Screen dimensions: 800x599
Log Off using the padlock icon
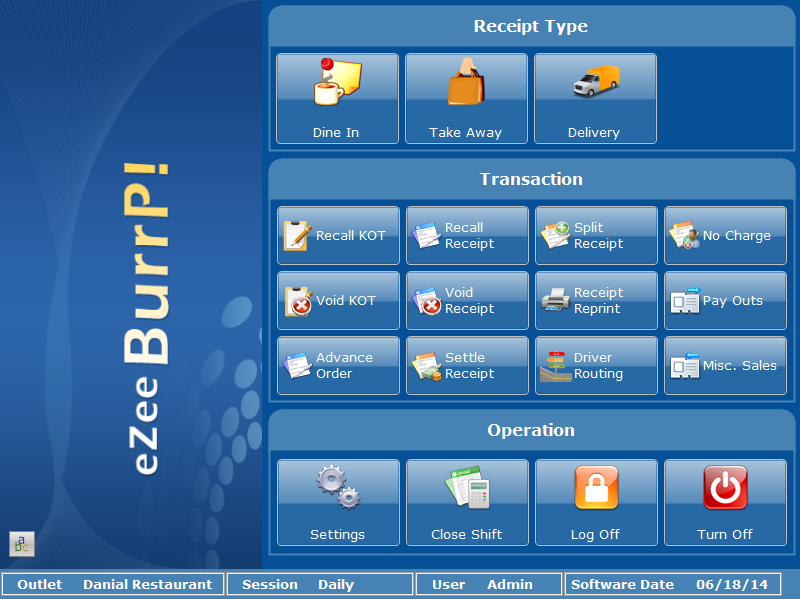click(596, 489)
